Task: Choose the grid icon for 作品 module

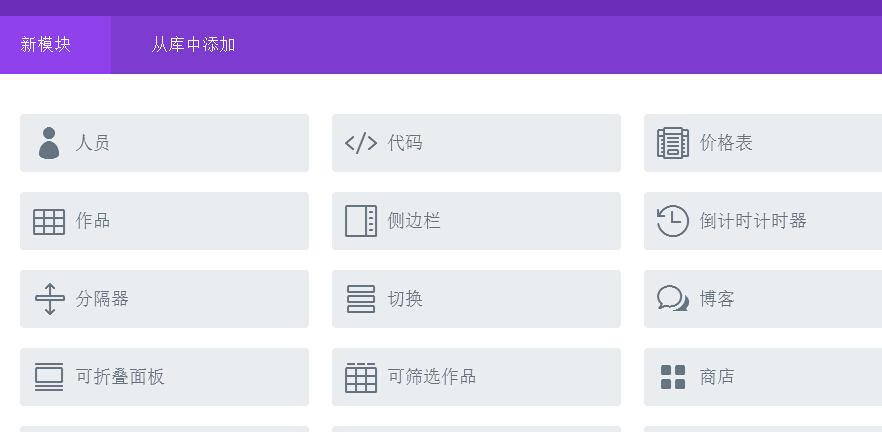Action: pos(49,222)
